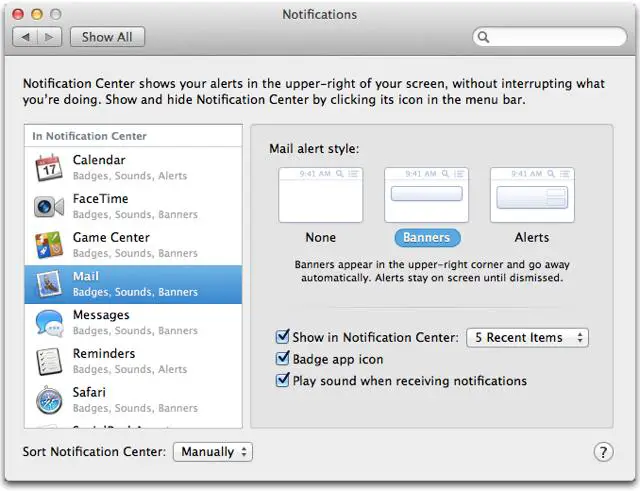Click the Messages speech bubble icon
Screen dimensions: 640x491
pyautogui.click(x=49, y=322)
